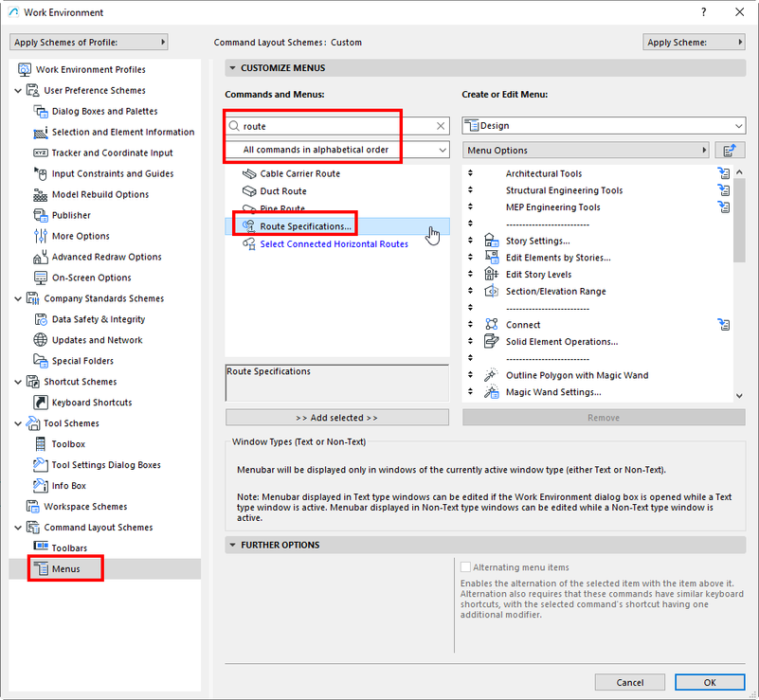
Task: Select Edit Story Levels menu entry
Action: tap(538, 275)
